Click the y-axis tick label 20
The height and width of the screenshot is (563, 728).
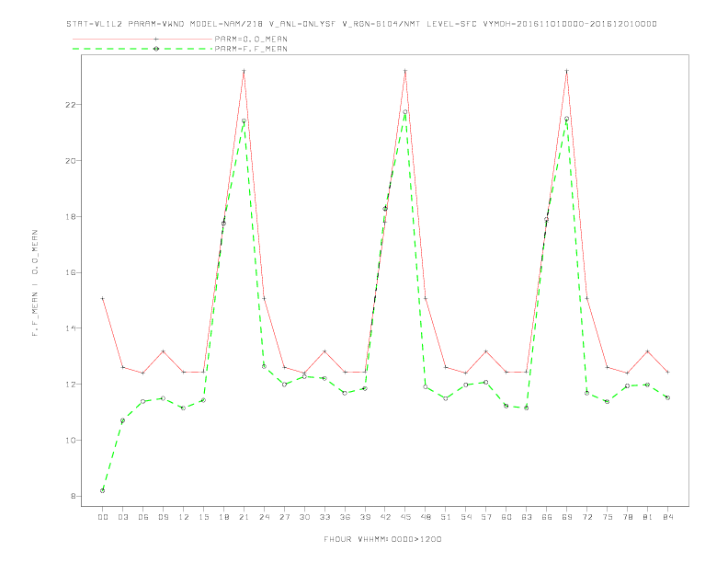point(70,161)
